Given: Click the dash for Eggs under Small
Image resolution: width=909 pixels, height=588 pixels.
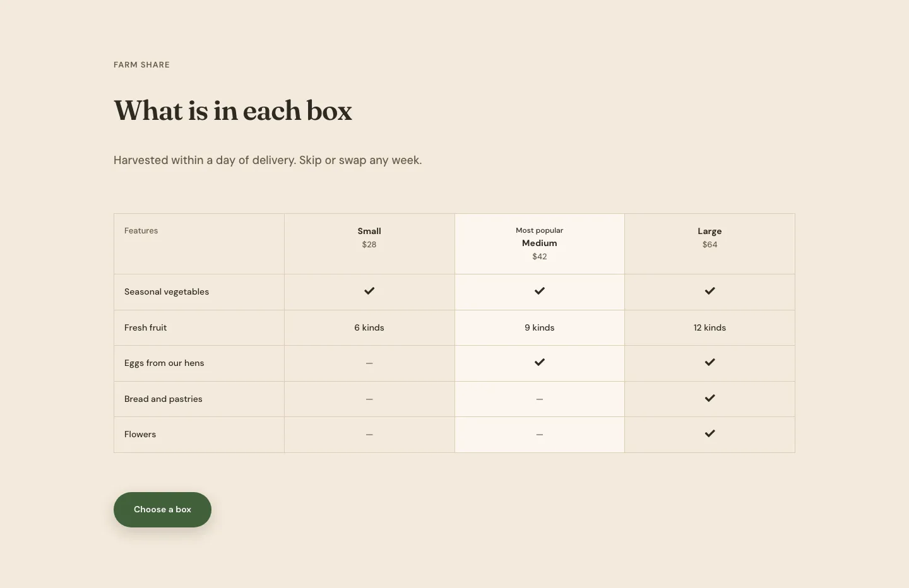Looking at the screenshot, I should coord(369,363).
